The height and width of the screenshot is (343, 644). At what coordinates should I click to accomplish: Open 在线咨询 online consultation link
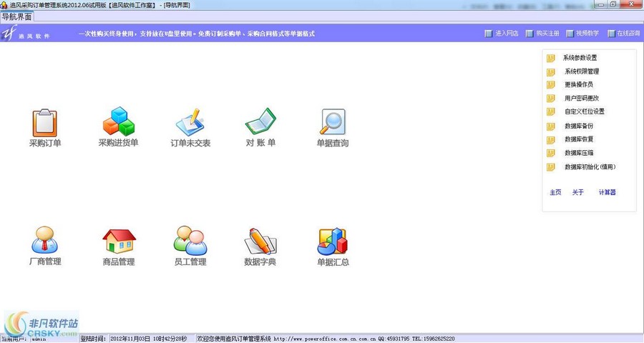click(624, 34)
